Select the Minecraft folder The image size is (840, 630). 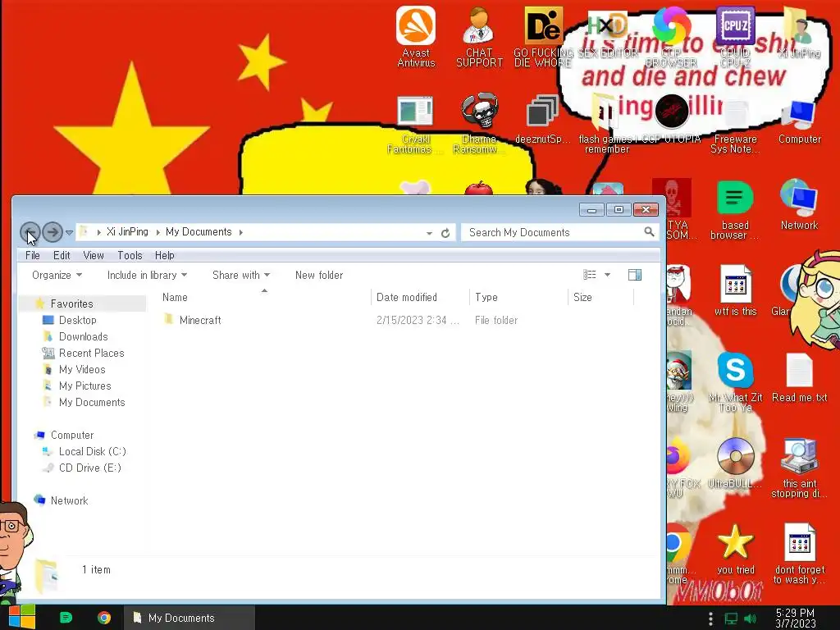(x=200, y=321)
